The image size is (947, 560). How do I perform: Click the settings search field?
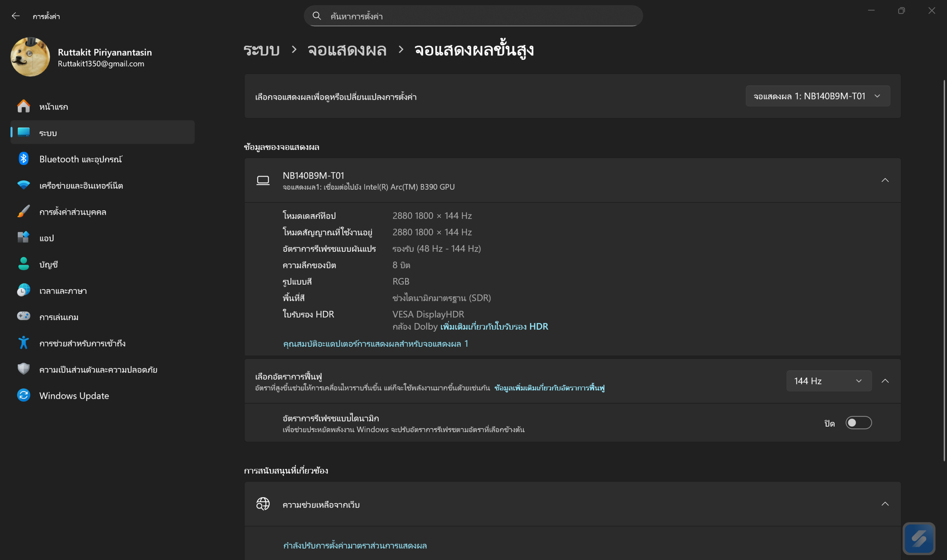[x=473, y=16]
